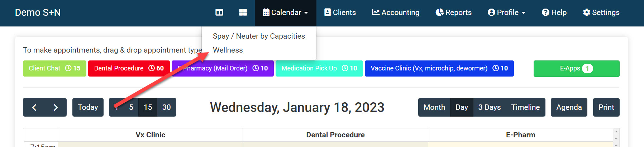
Task: Set time slot interval to 5 minutes
Action: [x=131, y=107]
